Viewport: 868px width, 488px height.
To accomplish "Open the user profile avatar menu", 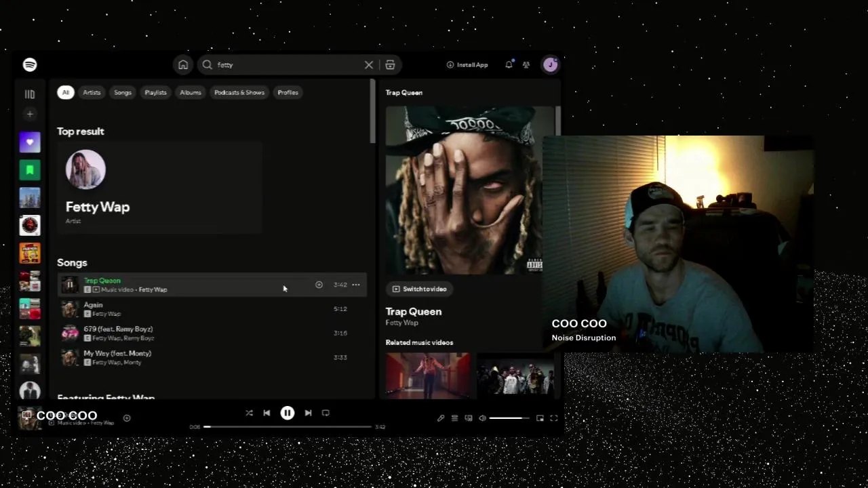I will [550, 64].
